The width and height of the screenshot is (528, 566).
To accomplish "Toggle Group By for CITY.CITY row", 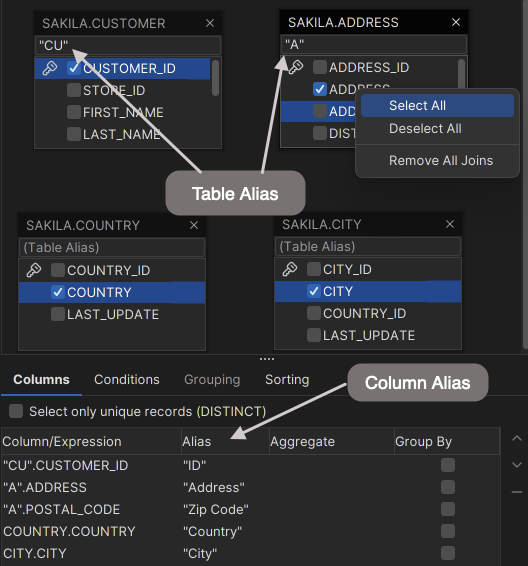I will click(x=448, y=553).
